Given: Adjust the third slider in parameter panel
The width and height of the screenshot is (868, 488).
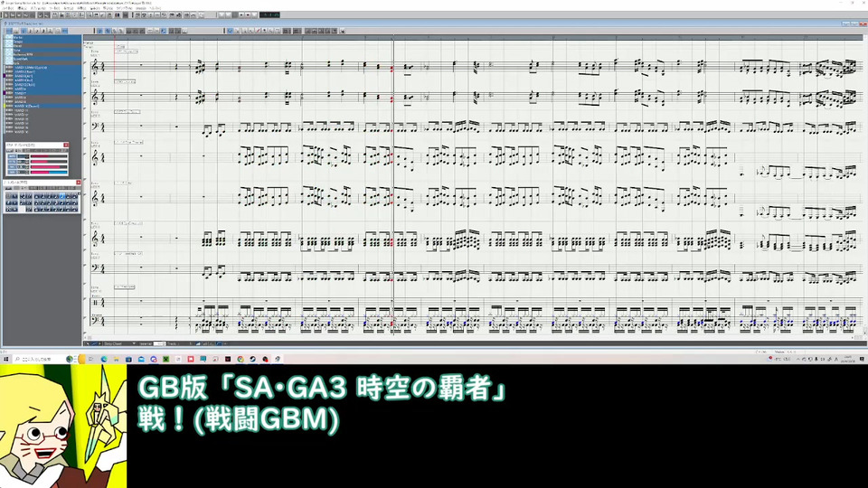Looking at the screenshot, I should (49, 167).
